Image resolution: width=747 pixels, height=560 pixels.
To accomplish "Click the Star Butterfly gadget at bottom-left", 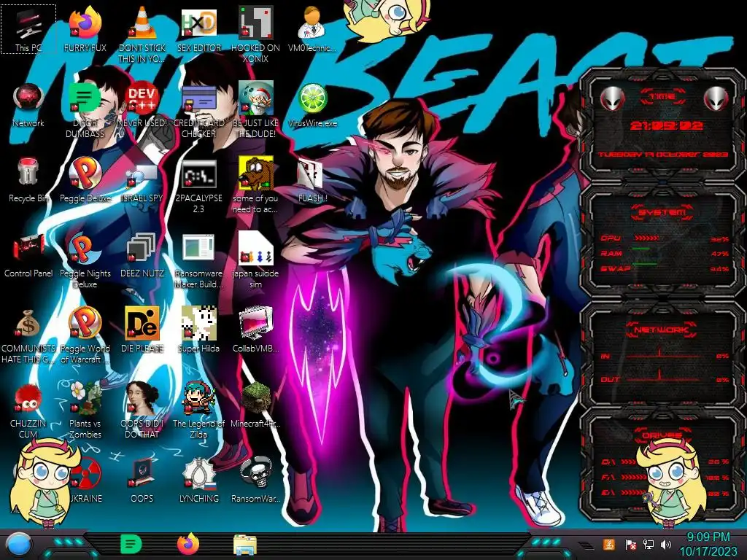I will click(x=44, y=483).
